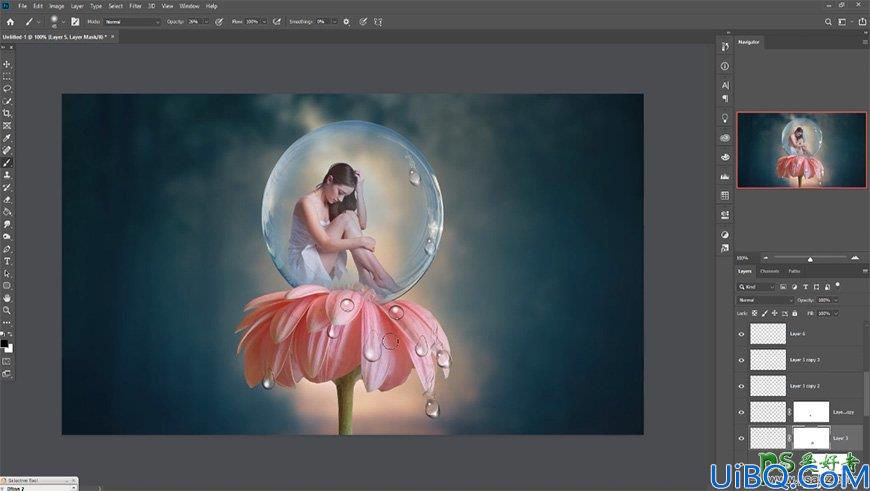
Task: Select the Move tool
Action: coord(7,64)
